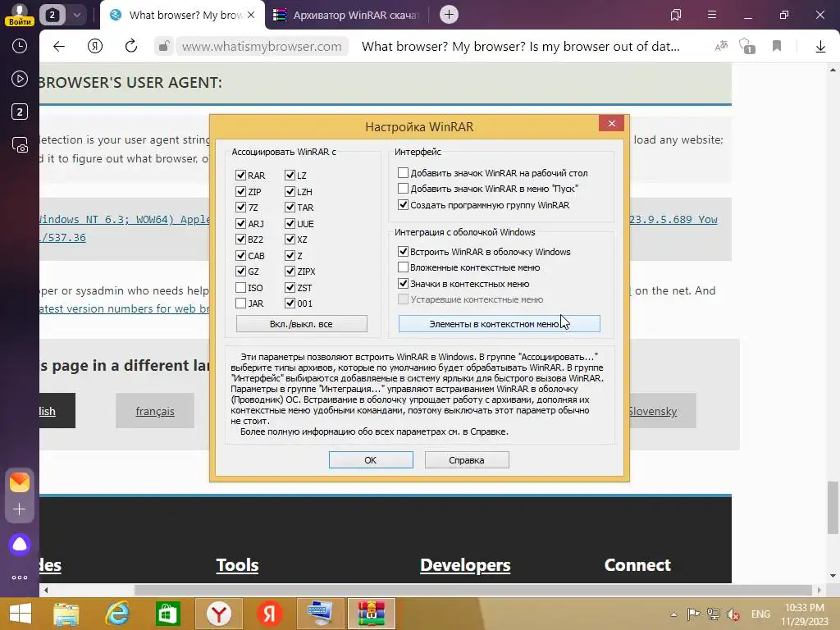Select the Slovensky language link
This screenshot has width=840, height=630.
point(652,411)
